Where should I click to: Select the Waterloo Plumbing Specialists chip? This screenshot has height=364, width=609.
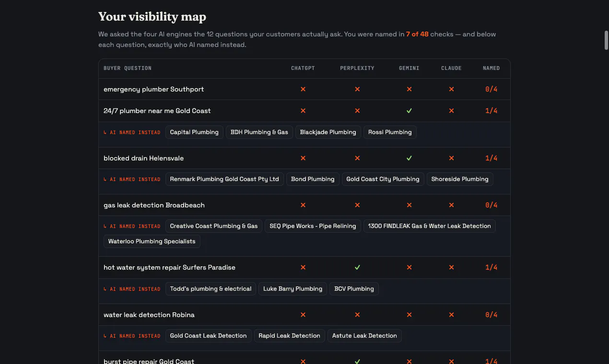point(152,241)
